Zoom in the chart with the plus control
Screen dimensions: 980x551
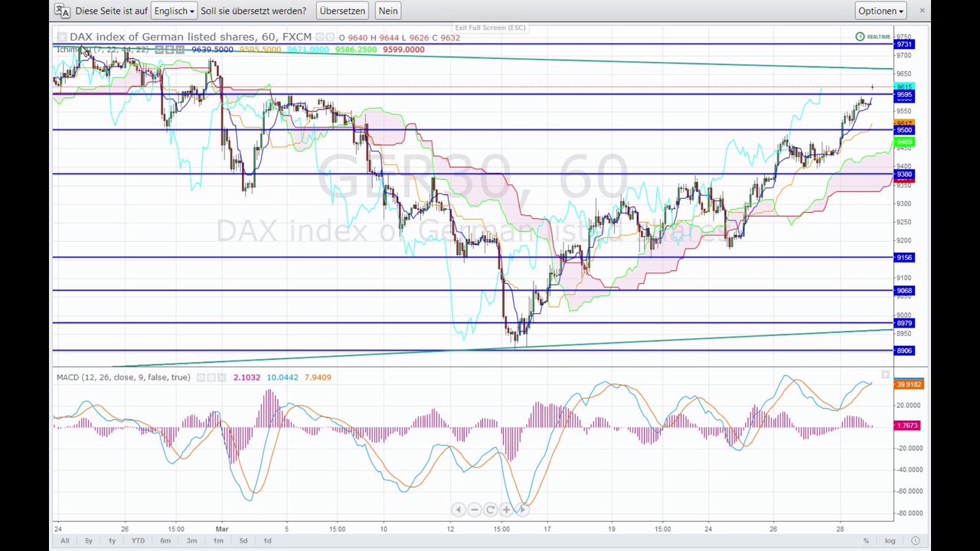(x=506, y=510)
